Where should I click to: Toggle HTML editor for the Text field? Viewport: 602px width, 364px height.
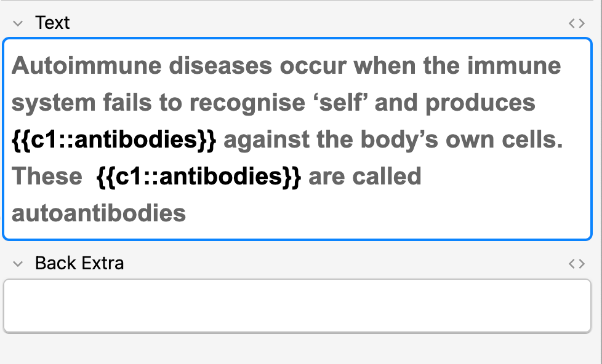[576, 23]
